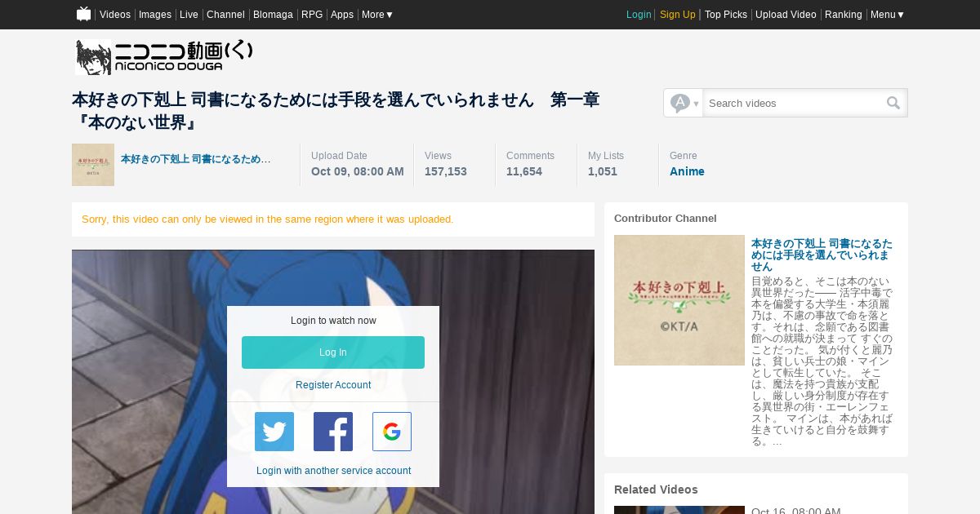Log in with the Facebook icon
Image resolution: width=980 pixels, height=514 pixels.
(x=333, y=432)
